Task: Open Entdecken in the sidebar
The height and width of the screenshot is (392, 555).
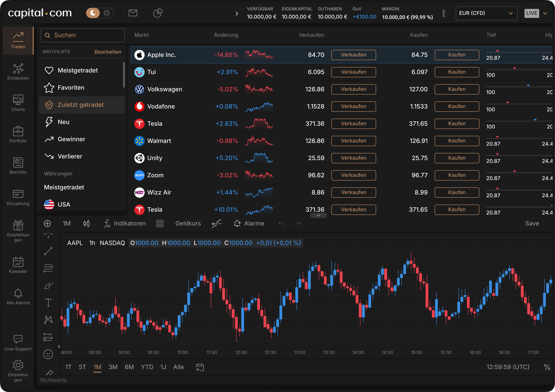Action: (18, 72)
